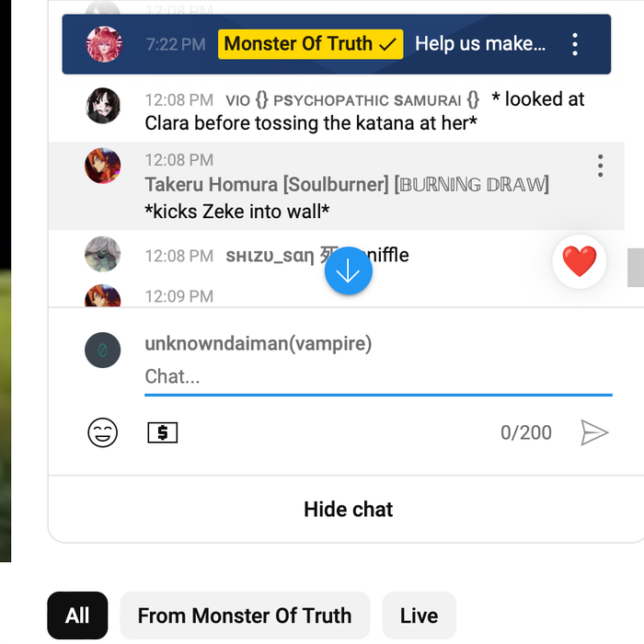
Task: Open Super Chat dollar icon
Action: coord(163,432)
